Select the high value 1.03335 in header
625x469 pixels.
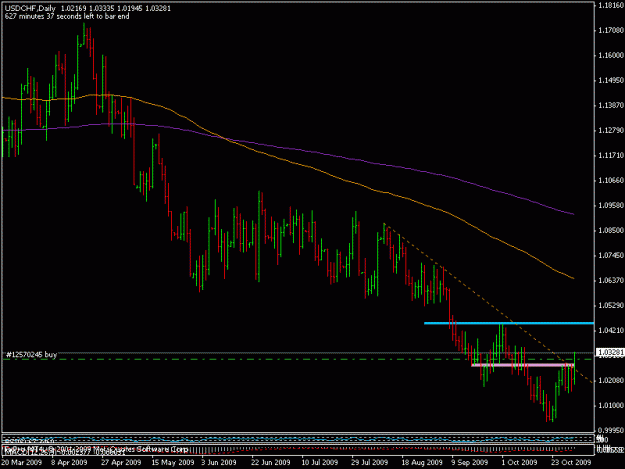pos(102,8)
